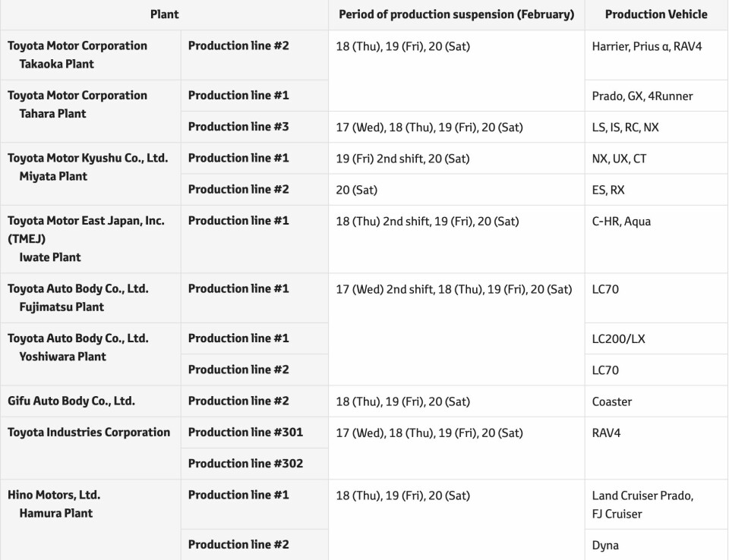Select Hino Motors Hamura Plant cell
729x560 pixels.
[54, 504]
